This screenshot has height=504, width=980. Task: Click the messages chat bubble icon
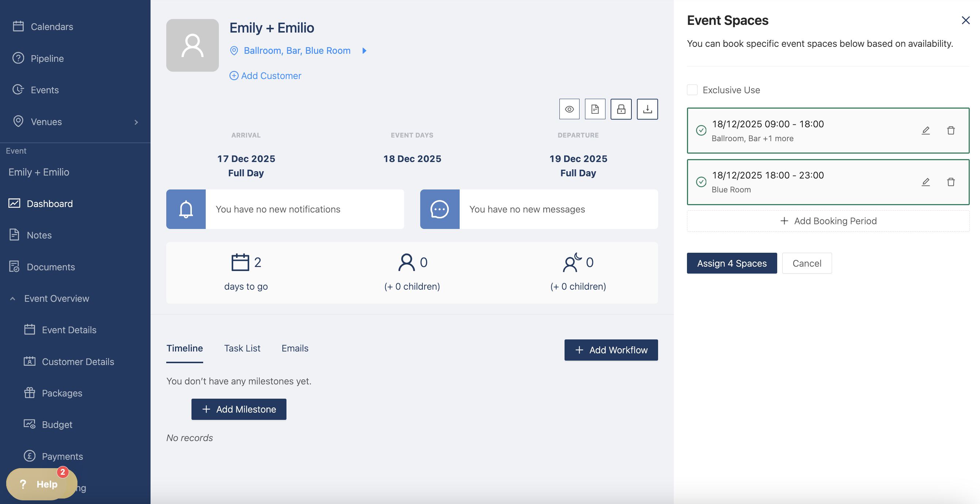pyautogui.click(x=440, y=209)
